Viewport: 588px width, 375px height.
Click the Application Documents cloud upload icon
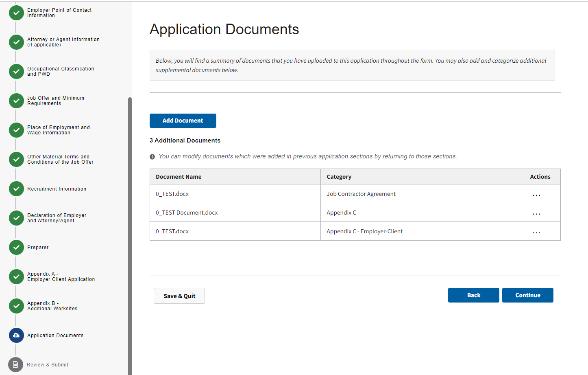coord(16,336)
